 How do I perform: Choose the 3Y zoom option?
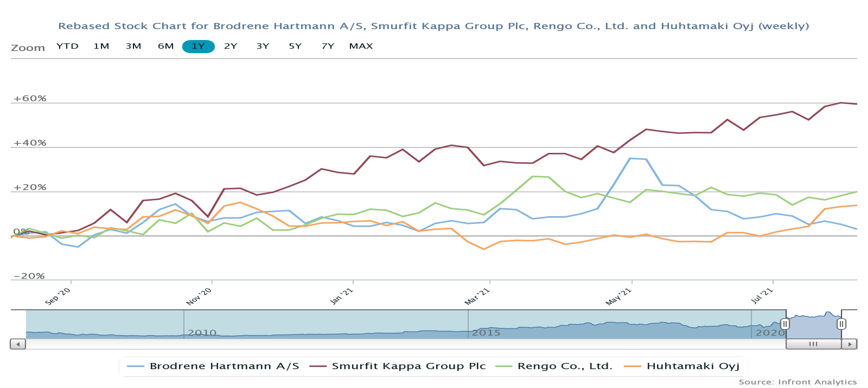[x=263, y=46]
